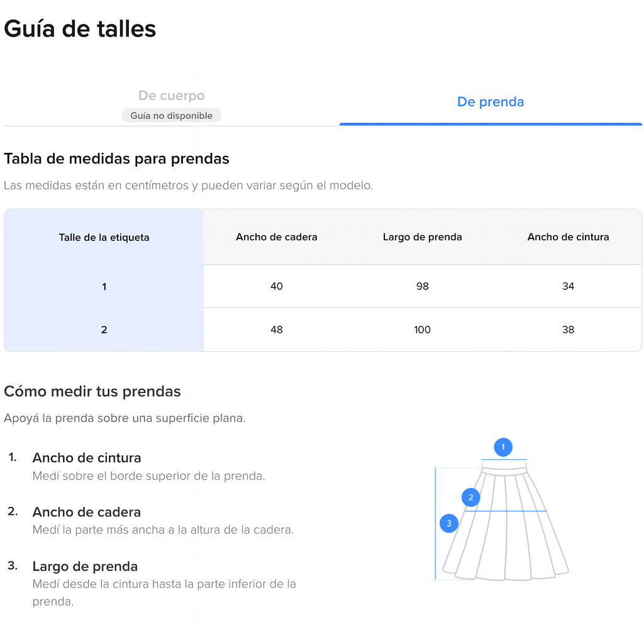Viewport: 644px width, 644px height.
Task: Click the Ancho de cintura column header
Action: coord(568,237)
